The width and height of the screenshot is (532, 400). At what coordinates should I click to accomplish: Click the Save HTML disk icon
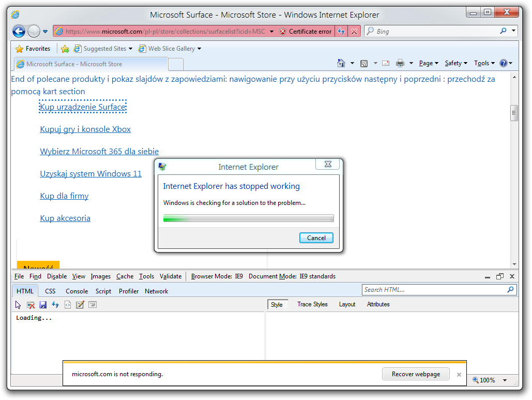pyautogui.click(x=43, y=305)
